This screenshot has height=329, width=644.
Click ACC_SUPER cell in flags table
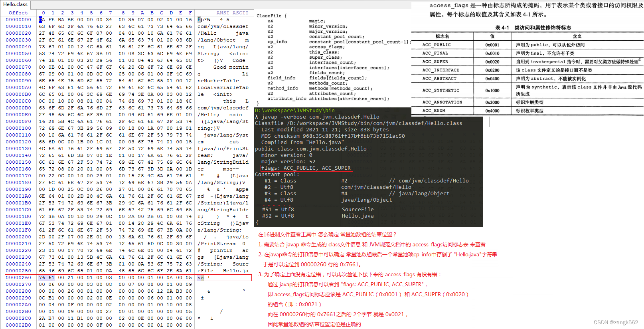pyautogui.click(x=435, y=62)
